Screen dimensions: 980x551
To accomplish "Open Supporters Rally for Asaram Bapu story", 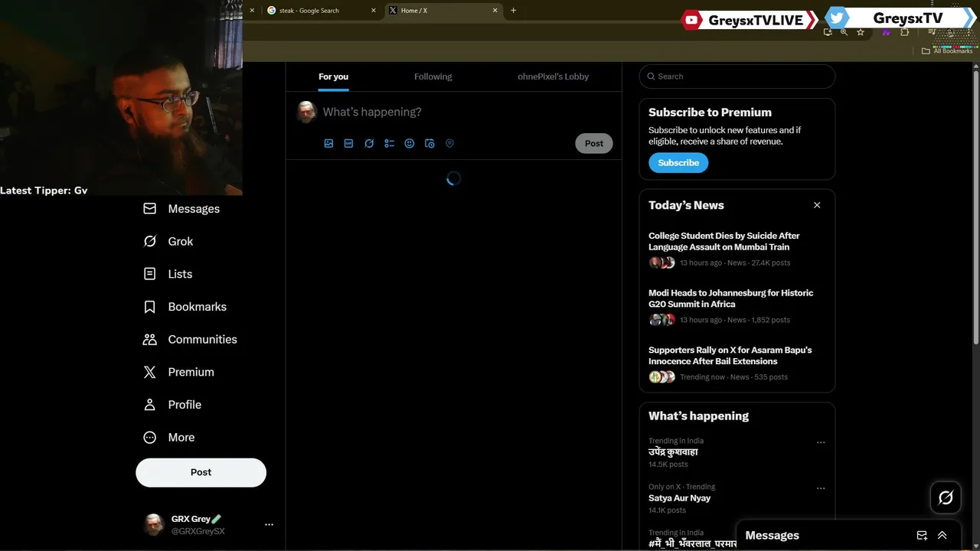I will pyautogui.click(x=737, y=364).
